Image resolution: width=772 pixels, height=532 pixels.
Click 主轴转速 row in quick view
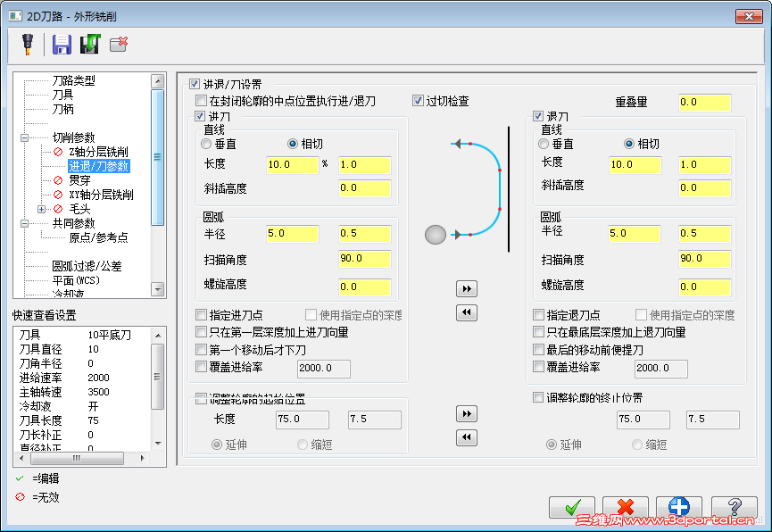tap(64, 392)
